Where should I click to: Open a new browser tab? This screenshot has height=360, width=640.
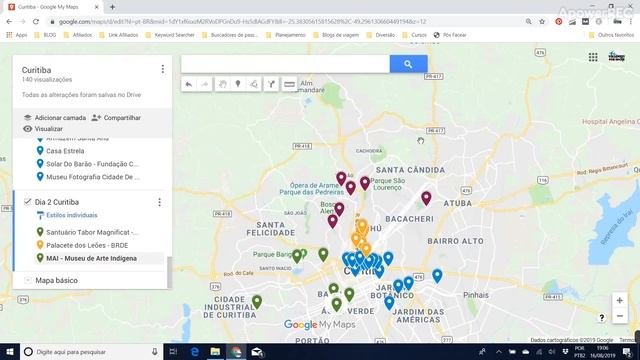click(x=112, y=7)
